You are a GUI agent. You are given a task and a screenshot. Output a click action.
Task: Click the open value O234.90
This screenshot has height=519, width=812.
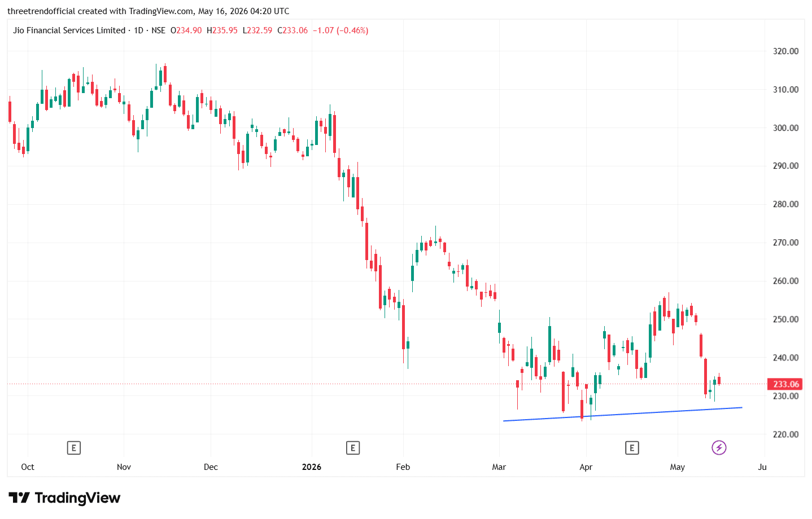186,30
